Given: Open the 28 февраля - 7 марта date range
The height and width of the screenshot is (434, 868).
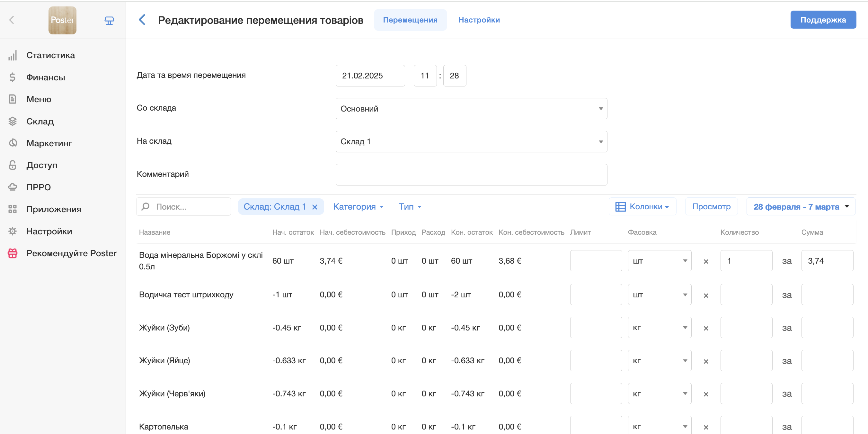Looking at the screenshot, I should [x=801, y=206].
